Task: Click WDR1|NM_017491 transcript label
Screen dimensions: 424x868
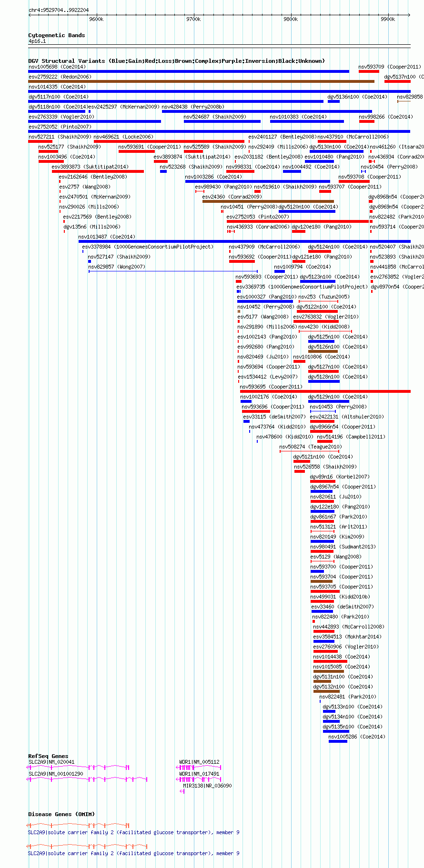Action: click(199, 774)
